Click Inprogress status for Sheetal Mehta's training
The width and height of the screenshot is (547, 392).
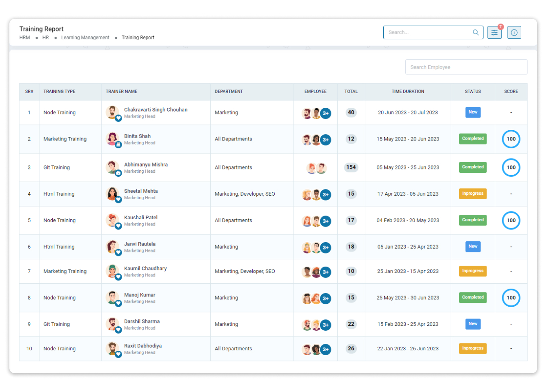click(x=473, y=194)
